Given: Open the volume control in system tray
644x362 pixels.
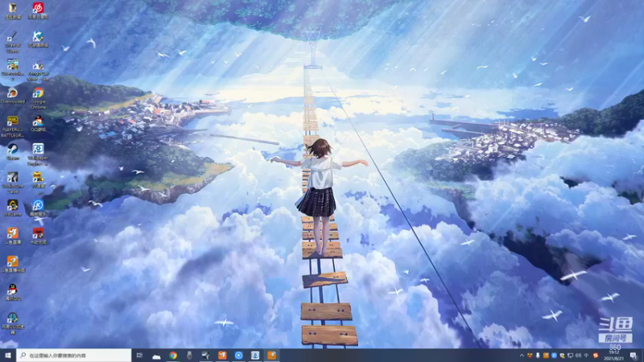Looking at the screenshot, I should [x=578, y=356].
